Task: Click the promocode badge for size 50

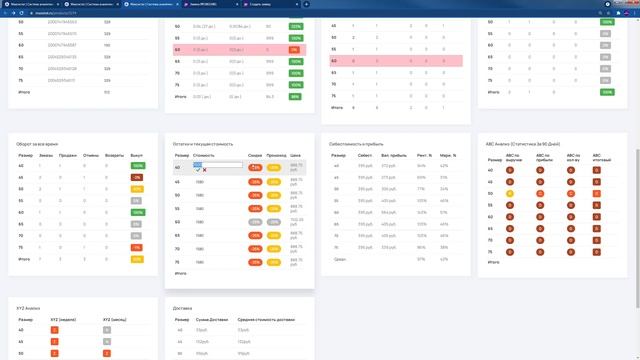Action: coord(274,196)
